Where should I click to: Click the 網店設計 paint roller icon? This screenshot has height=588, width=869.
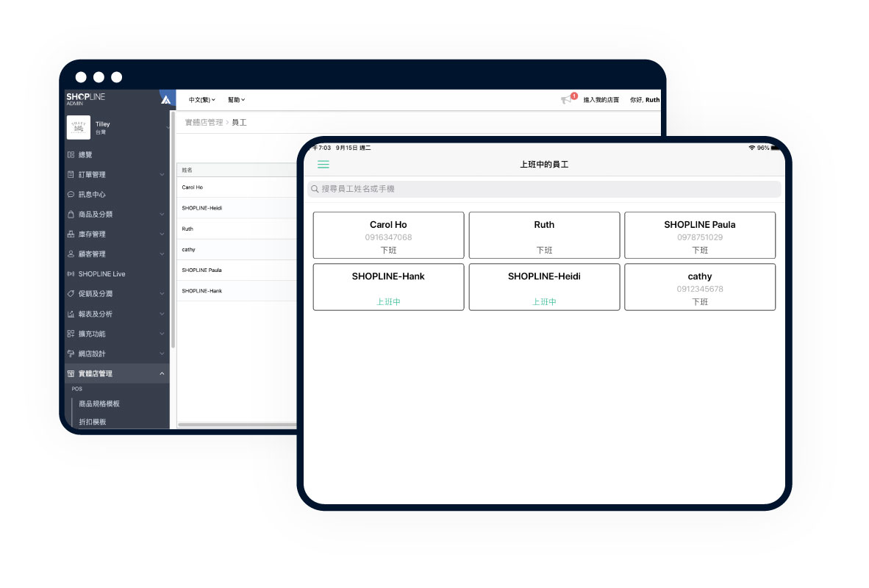tap(71, 354)
